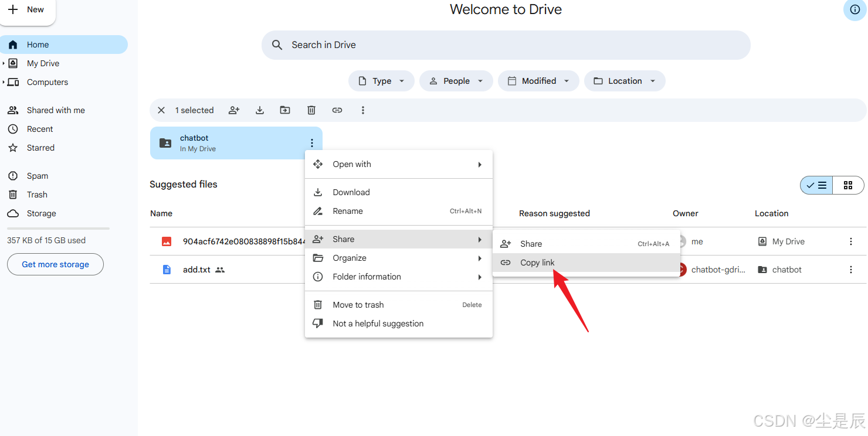Choose Share in context menu
This screenshot has height=436, width=868.
coord(399,239)
